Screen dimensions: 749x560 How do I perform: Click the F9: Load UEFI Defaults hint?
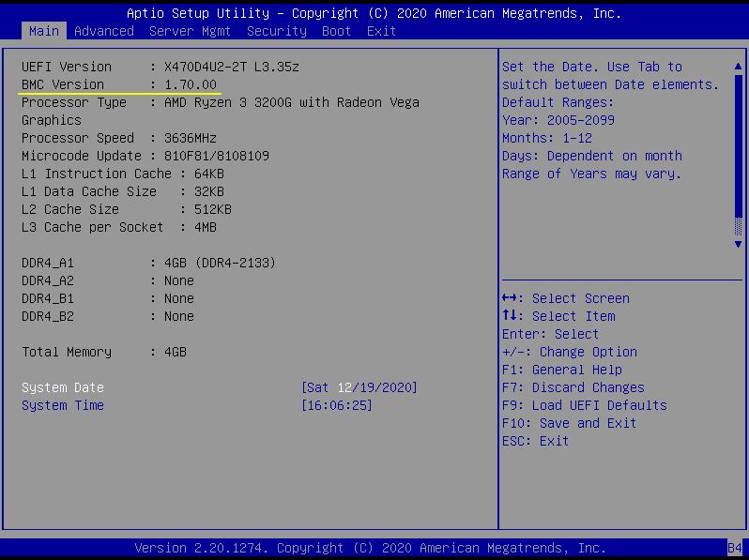click(584, 405)
